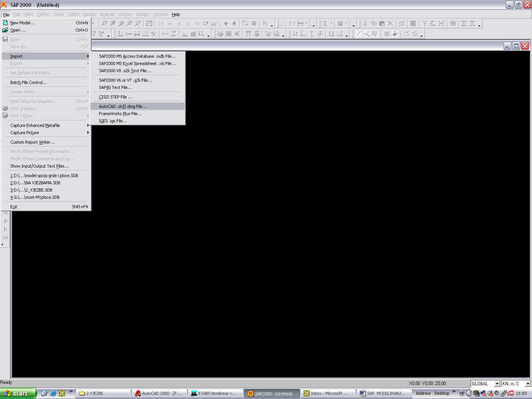
Task: Select CIS/2 STEP File import
Action: tap(138, 97)
